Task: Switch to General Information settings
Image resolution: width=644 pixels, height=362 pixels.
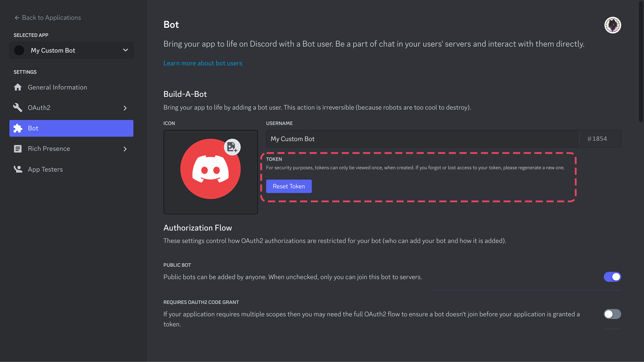Action: pos(57,87)
